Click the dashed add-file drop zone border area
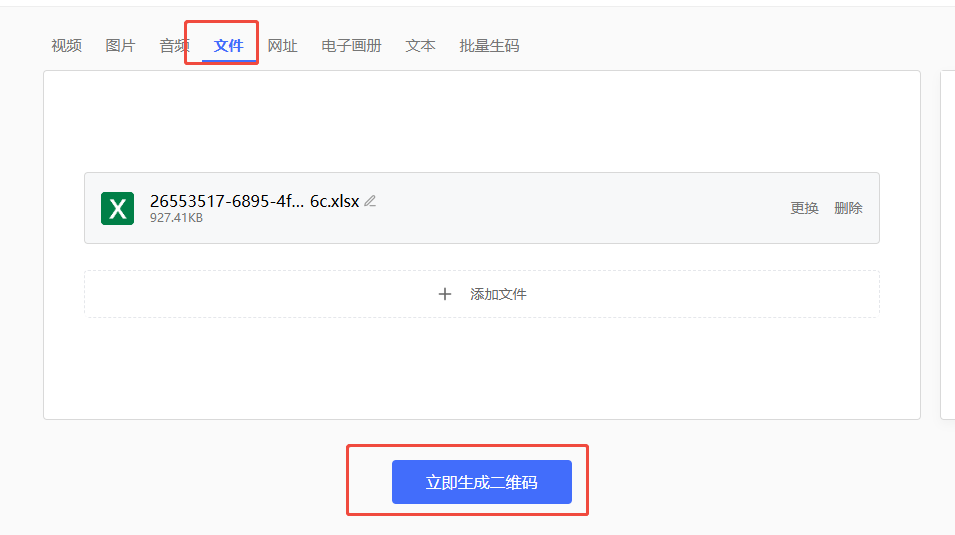The width and height of the screenshot is (955, 535). [250, 294]
